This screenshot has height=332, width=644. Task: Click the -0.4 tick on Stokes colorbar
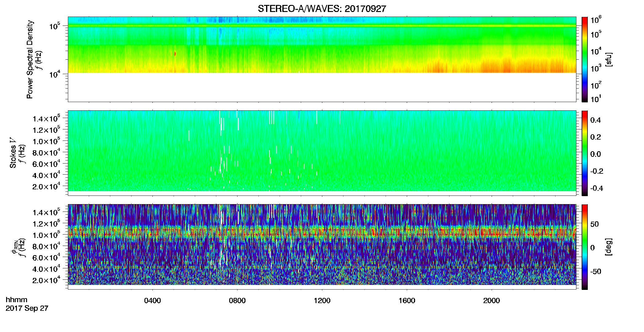tap(597, 188)
